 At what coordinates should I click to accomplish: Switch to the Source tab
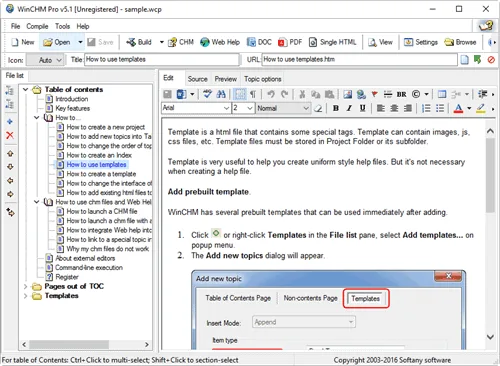(197, 79)
